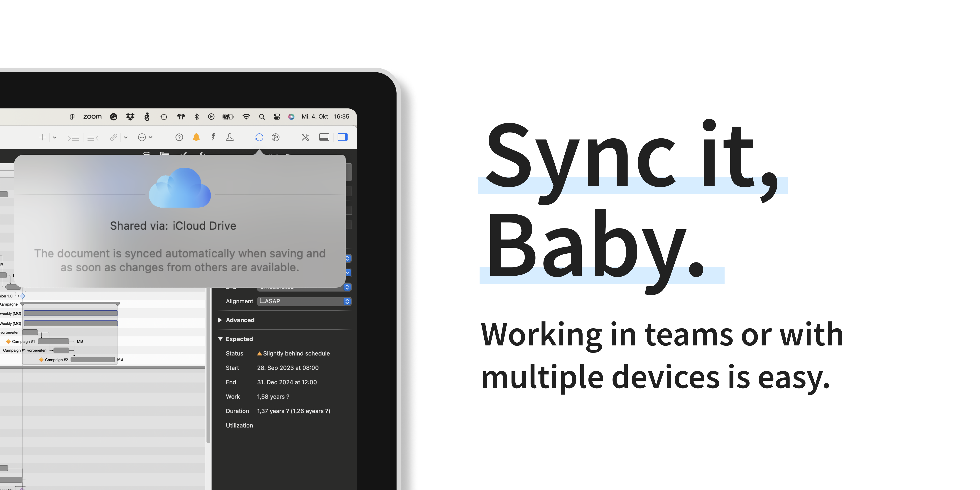
Task: Open the more actions ellipsis icon
Action: [143, 137]
